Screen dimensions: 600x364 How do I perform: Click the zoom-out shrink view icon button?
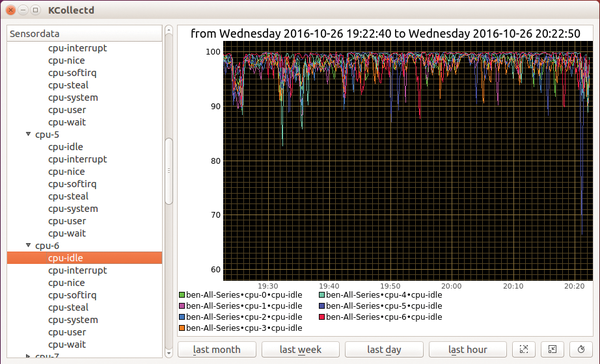(x=552, y=349)
